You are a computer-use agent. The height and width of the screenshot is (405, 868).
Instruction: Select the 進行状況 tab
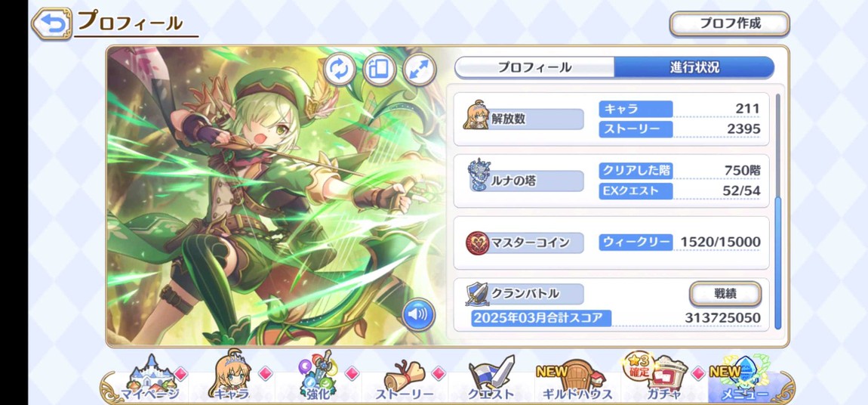pos(694,67)
